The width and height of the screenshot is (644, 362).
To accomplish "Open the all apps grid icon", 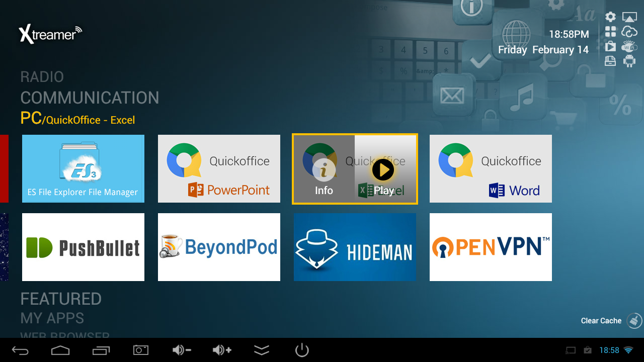I will pos(610,32).
